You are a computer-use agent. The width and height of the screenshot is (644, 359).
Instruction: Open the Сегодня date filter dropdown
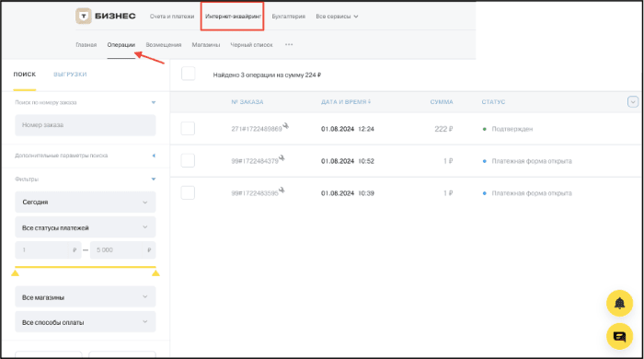pyautogui.click(x=86, y=203)
